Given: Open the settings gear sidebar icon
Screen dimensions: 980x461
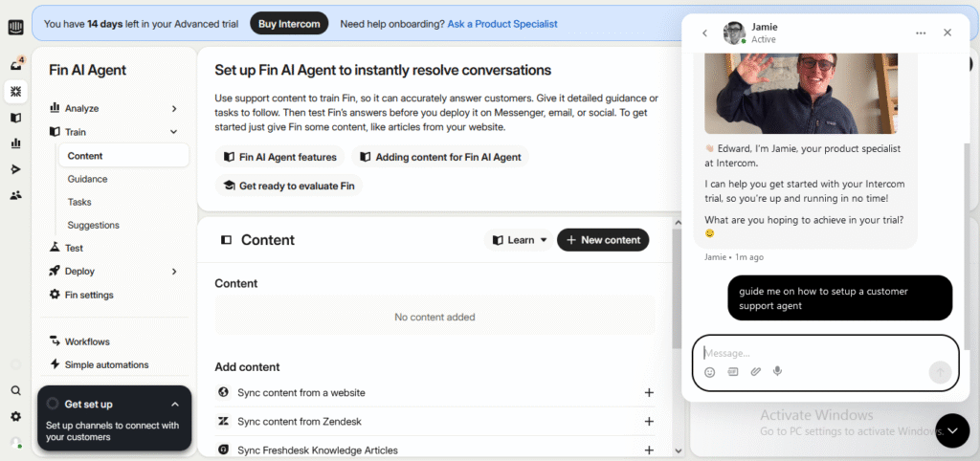Looking at the screenshot, I should 15,417.
